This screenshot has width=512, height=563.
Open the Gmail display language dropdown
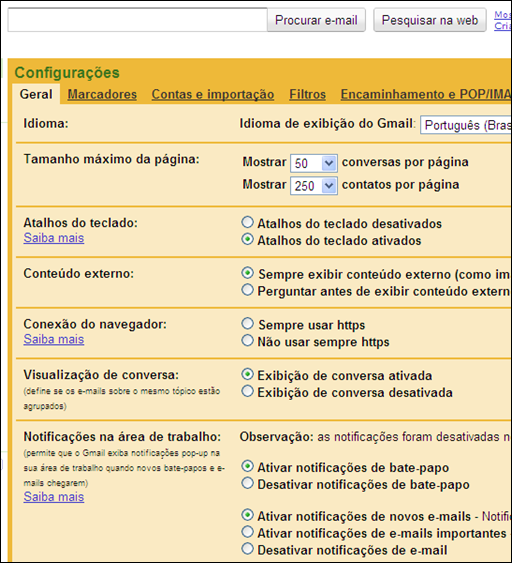click(x=466, y=125)
